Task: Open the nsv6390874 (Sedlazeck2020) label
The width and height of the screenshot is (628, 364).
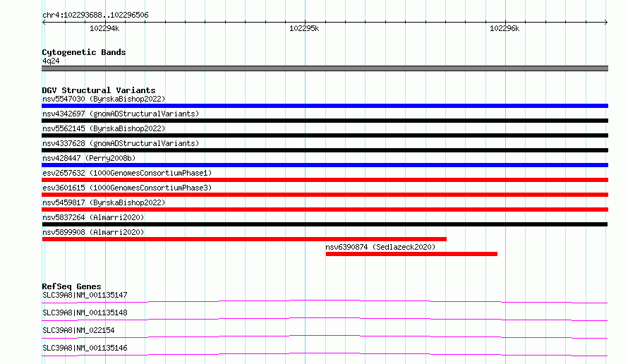Action: click(380, 247)
